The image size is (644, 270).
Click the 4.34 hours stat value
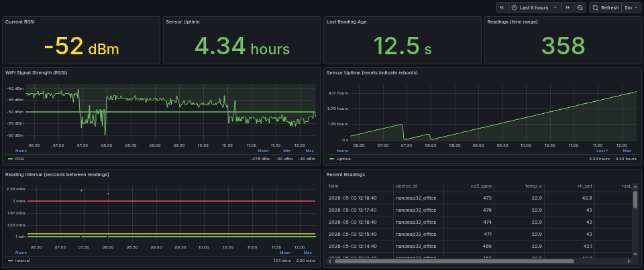click(242, 46)
